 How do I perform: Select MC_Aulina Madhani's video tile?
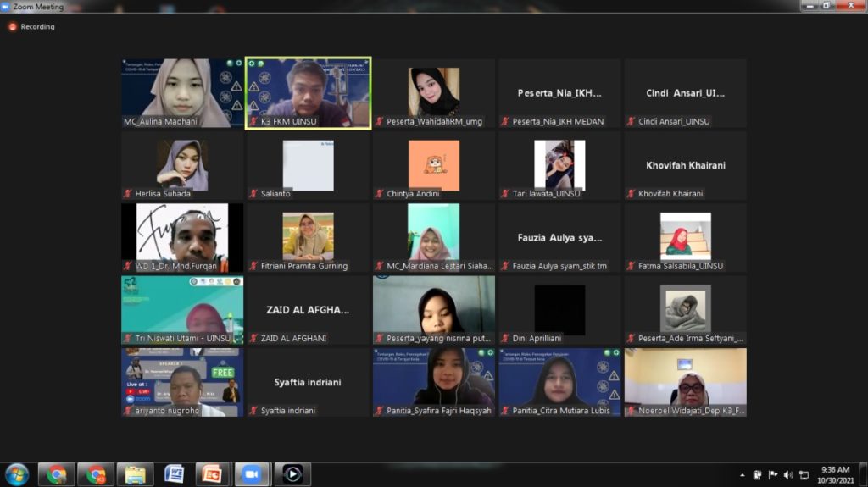point(182,92)
